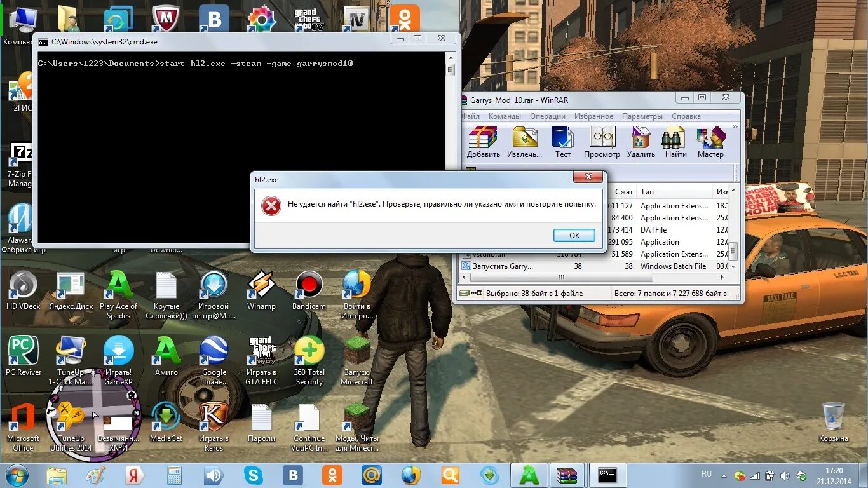Image resolution: width=868 pixels, height=488 pixels.
Task: Select the Играть в GTA EFLC icon
Action: click(262, 360)
